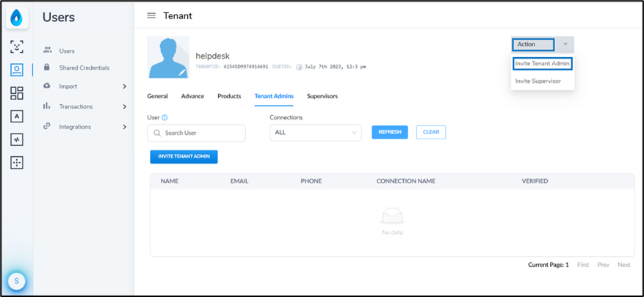Go to Next page
The image size is (644, 297).
[624, 265]
